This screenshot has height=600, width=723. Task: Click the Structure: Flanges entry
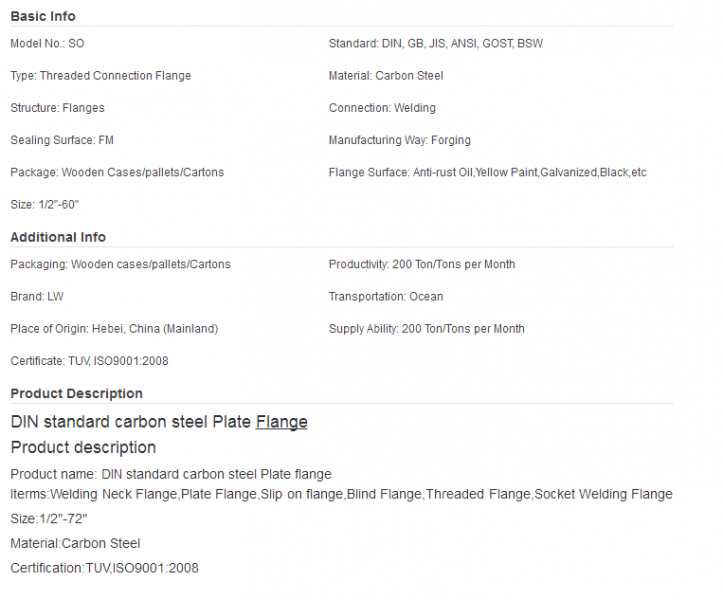coord(57,108)
